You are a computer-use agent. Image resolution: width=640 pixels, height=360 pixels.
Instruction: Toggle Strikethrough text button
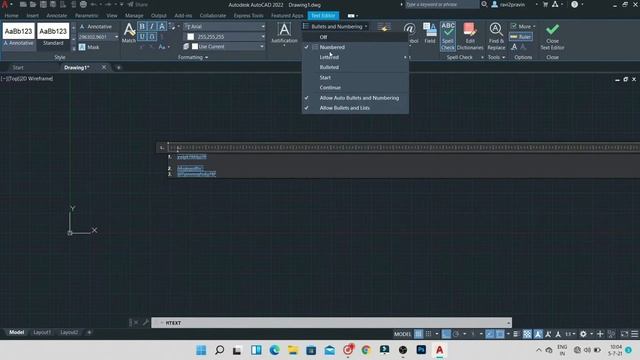[162, 27]
